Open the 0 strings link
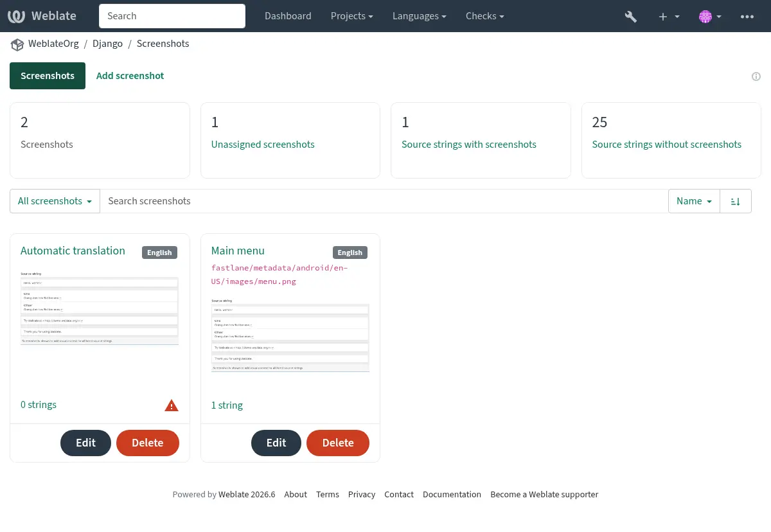 point(39,405)
